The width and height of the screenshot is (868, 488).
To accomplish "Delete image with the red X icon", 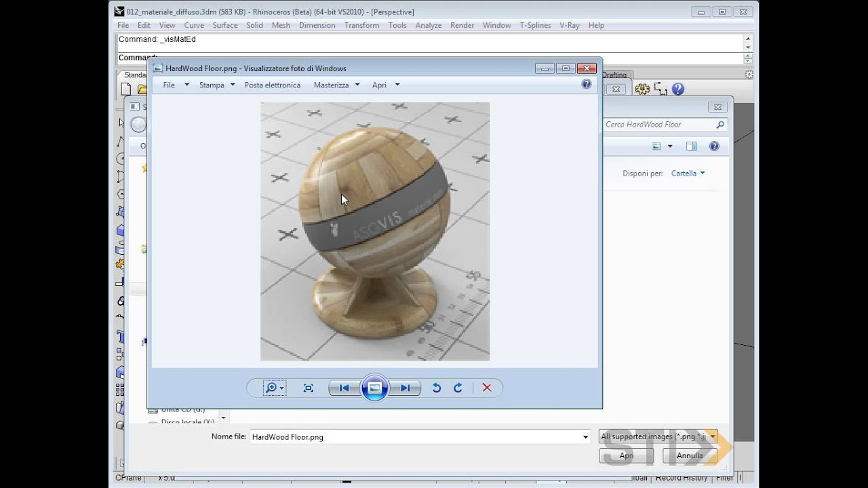I will click(x=487, y=388).
